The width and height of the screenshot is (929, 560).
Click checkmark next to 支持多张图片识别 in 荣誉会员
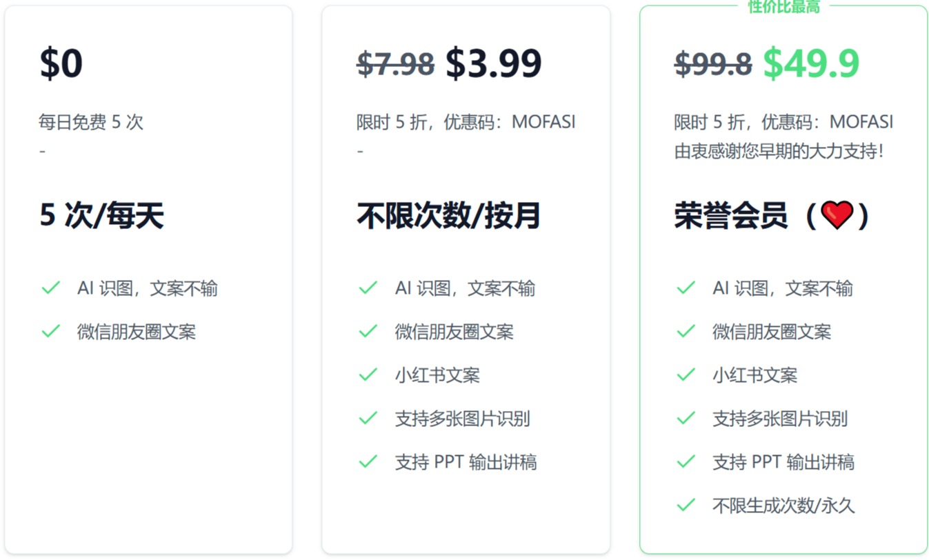point(685,418)
